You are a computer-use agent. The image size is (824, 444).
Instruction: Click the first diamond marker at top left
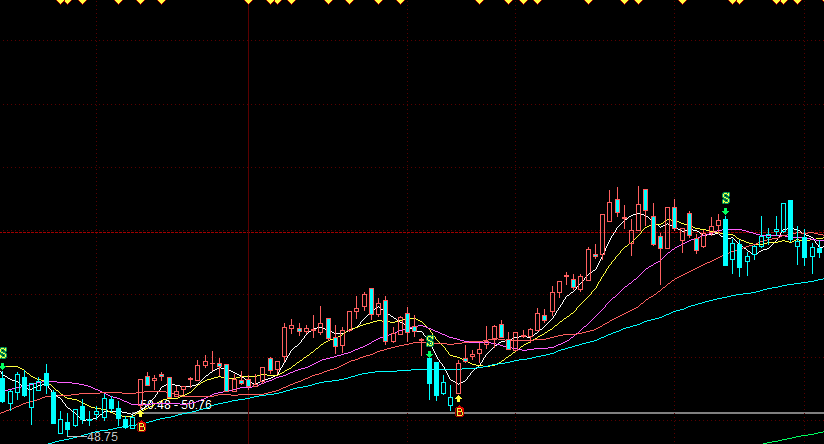point(60,1)
